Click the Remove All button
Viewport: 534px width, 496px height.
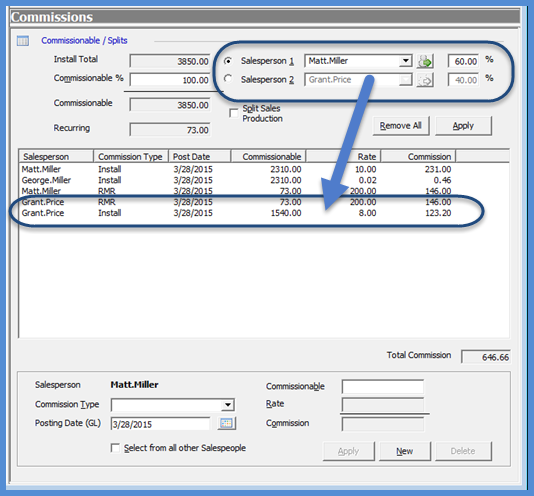tap(401, 126)
